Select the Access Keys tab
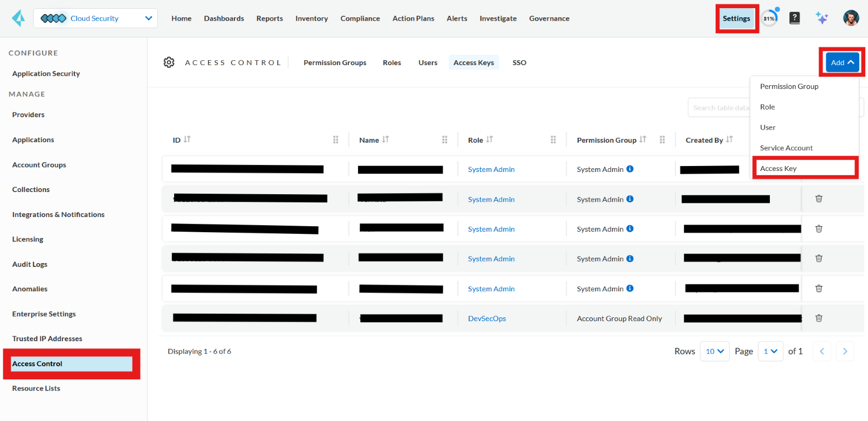This screenshot has height=421, width=868. 474,62
